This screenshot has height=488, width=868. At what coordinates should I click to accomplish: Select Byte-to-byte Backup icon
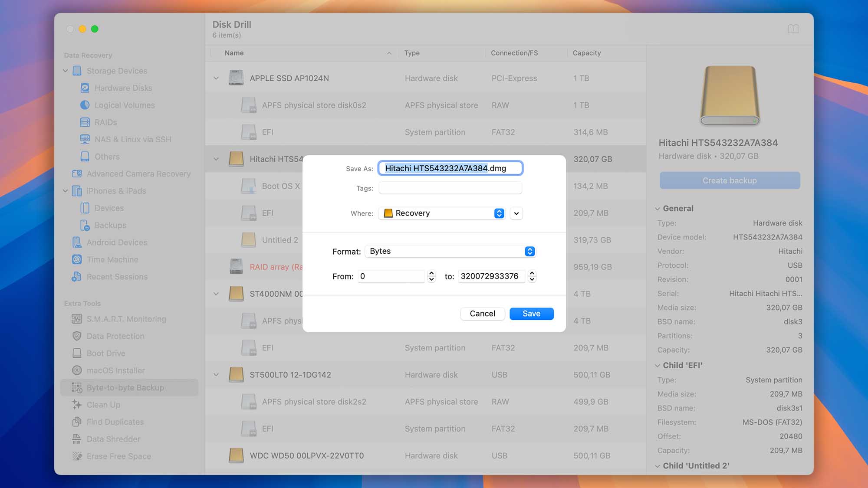[x=77, y=387]
